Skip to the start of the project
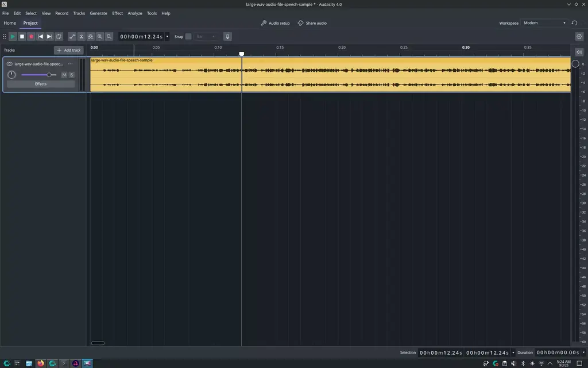This screenshot has height=368, width=588. [41, 36]
